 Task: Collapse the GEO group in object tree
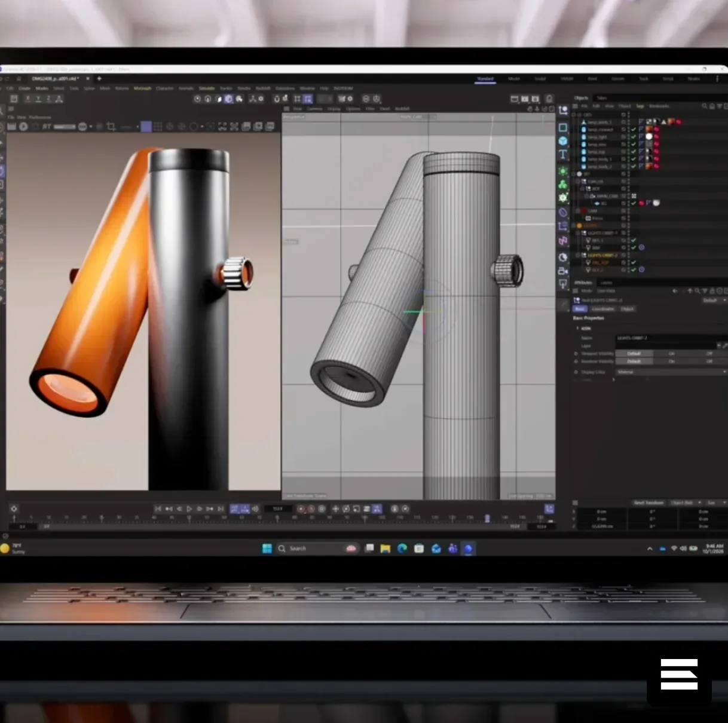[x=575, y=115]
